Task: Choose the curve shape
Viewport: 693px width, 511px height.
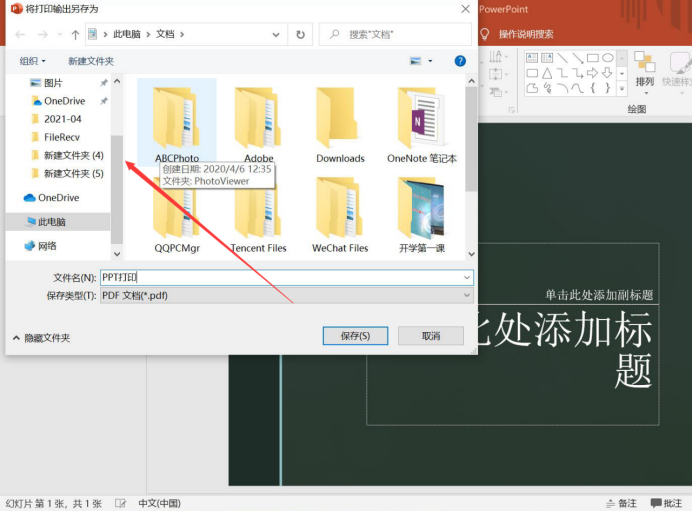Action: (x=578, y=88)
